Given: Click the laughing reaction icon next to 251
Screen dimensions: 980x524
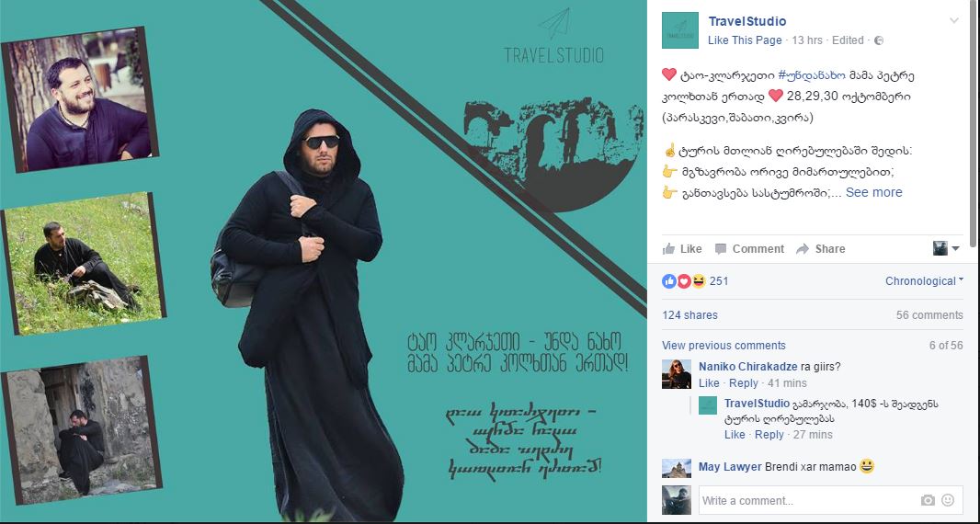Looking at the screenshot, I should pyautogui.click(x=698, y=281).
